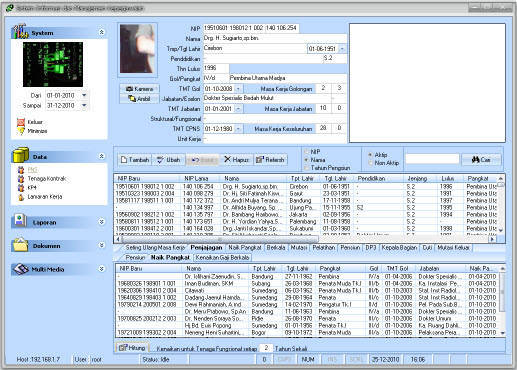
Task: Open the TMT Jabatan date dropdown
Action: pyautogui.click(x=239, y=109)
